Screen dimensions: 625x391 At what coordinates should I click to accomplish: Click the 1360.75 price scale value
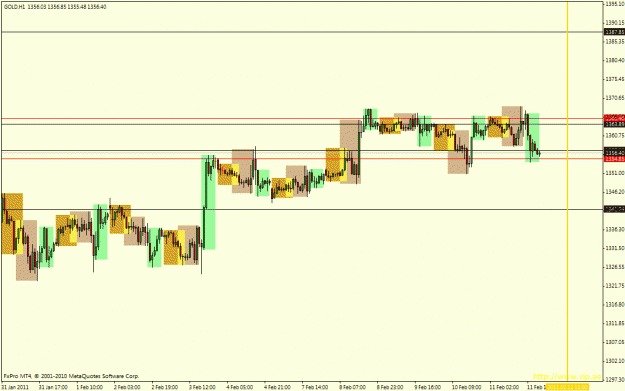pos(615,136)
